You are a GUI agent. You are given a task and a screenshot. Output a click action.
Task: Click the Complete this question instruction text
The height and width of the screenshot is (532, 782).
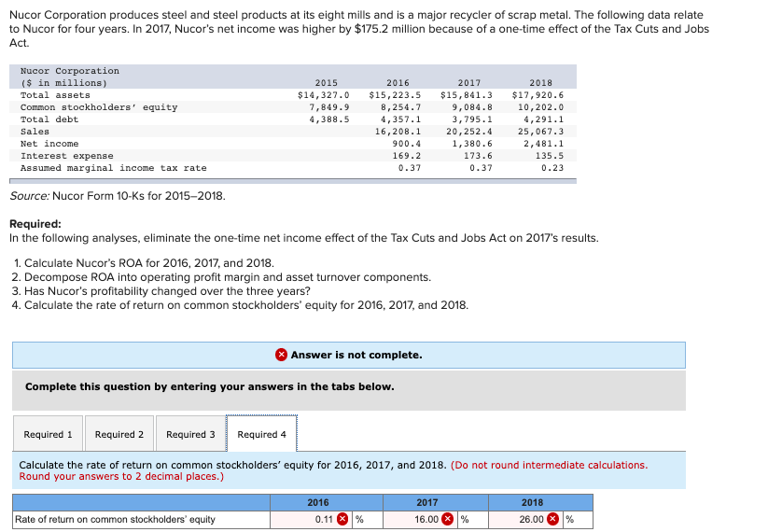[x=209, y=387]
